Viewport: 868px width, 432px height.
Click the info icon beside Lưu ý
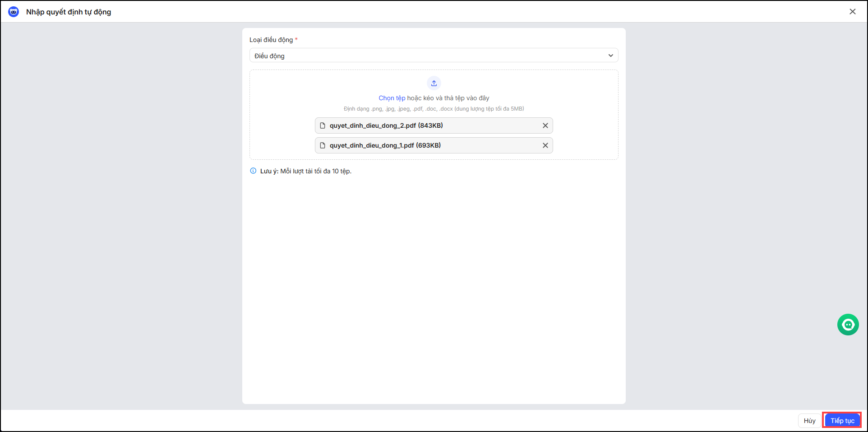click(253, 171)
